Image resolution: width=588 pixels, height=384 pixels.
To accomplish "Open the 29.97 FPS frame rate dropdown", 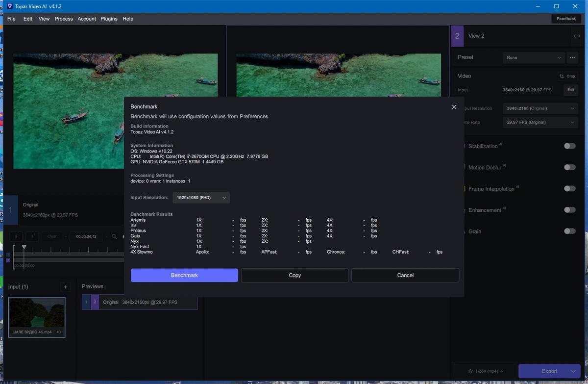I will click(x=540, y=122).
